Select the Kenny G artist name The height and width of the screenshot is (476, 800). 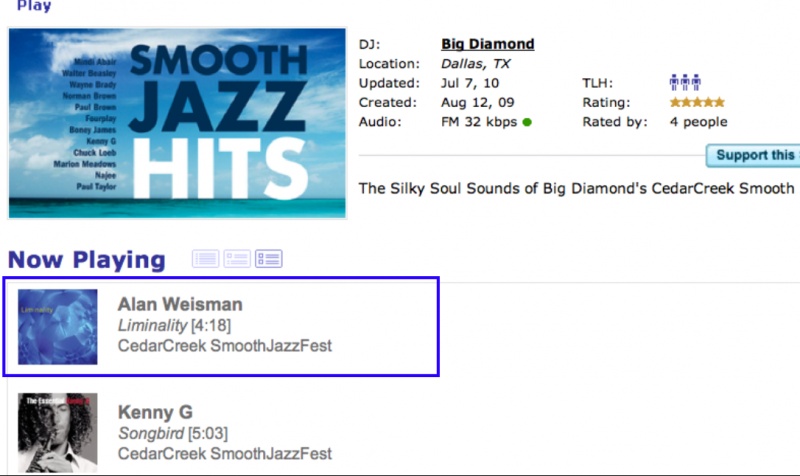[155, 412]
